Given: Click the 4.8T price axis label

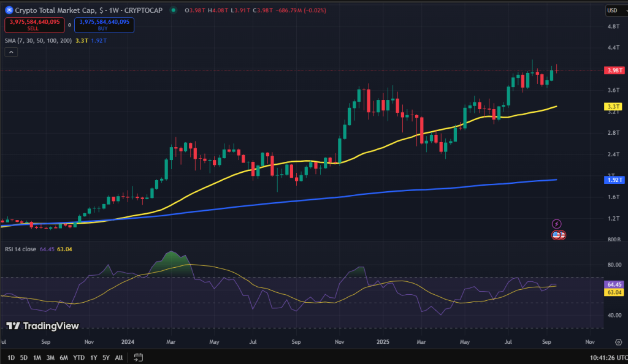Looking at the screenshot, I should click(613, 26).
